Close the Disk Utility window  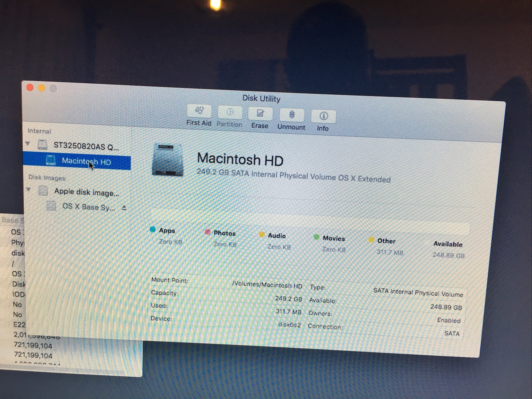30,87
